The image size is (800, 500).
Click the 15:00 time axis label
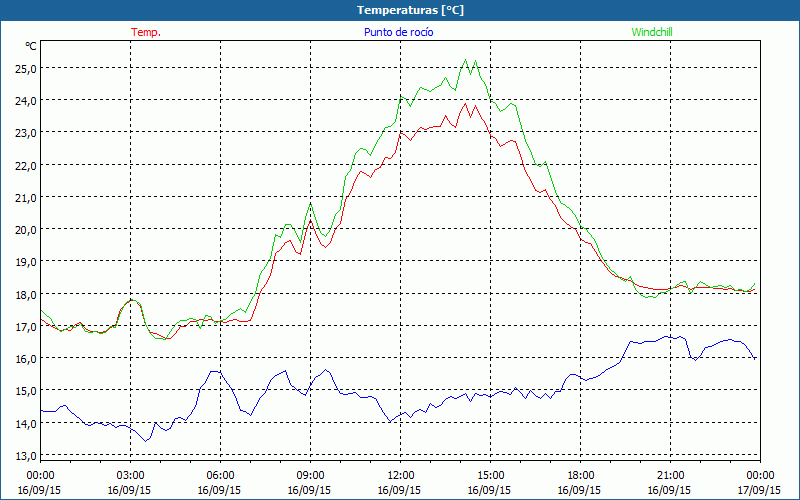[490, 476]
